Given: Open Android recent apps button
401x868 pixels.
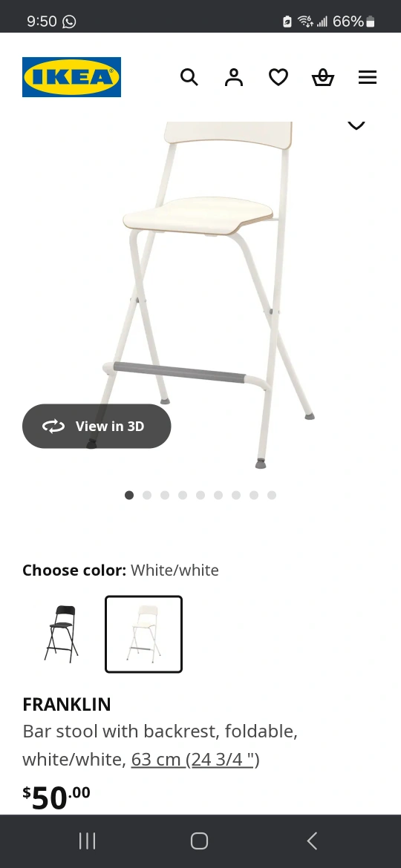Looking at the screenshot, I should [x=87, y=841].
